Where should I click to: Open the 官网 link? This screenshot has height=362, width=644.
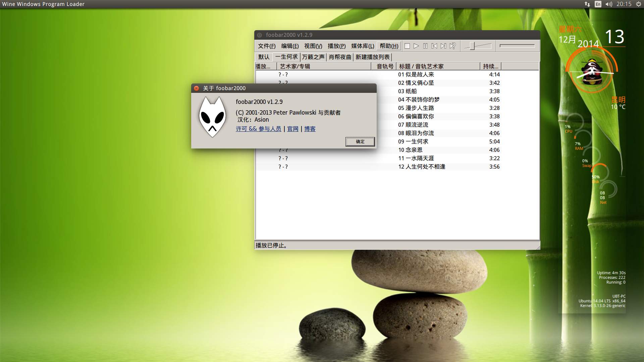(x=293, y=129)
